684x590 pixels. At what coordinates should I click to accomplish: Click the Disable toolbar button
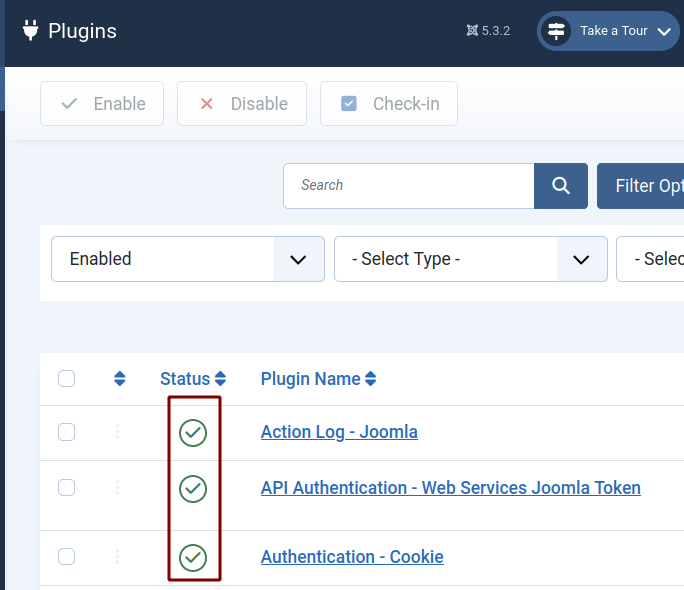coord(242,104)
